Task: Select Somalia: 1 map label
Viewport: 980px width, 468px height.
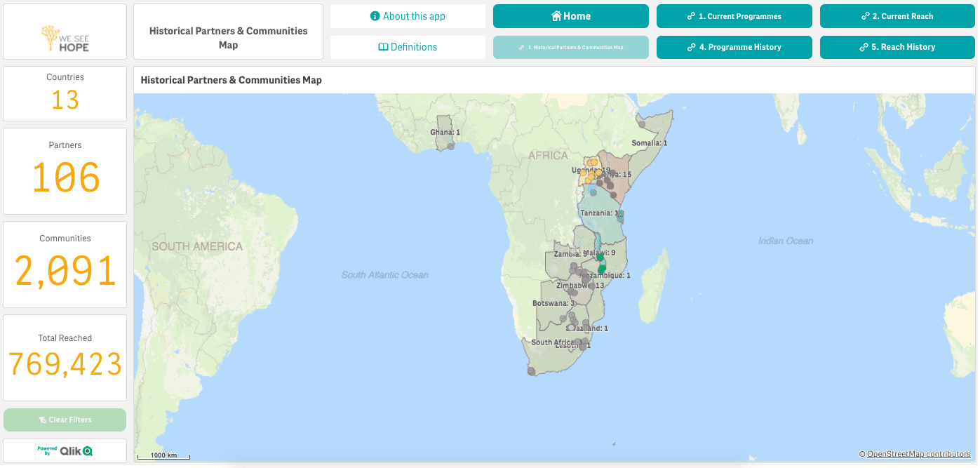Action: (650, 142)
